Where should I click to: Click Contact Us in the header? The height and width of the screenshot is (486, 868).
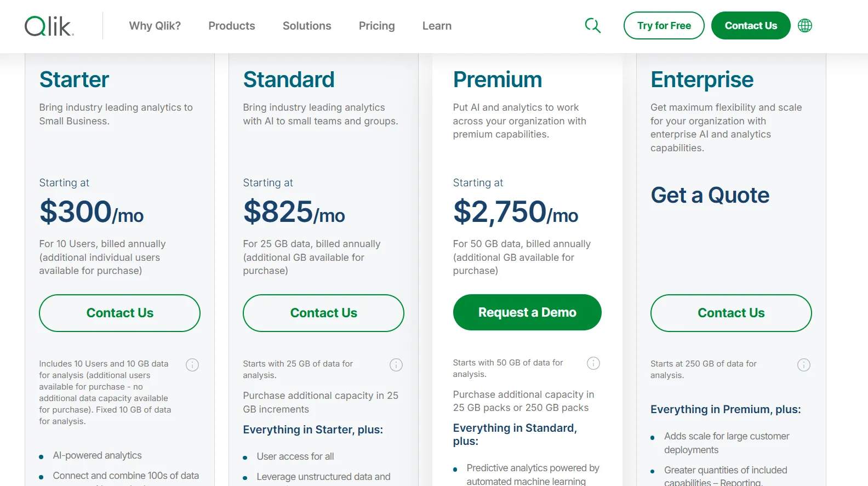[x=751, y=26]
